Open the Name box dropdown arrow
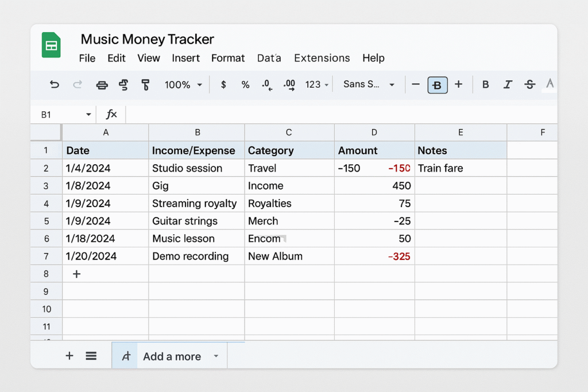588x392 pixels. [88, 115]
